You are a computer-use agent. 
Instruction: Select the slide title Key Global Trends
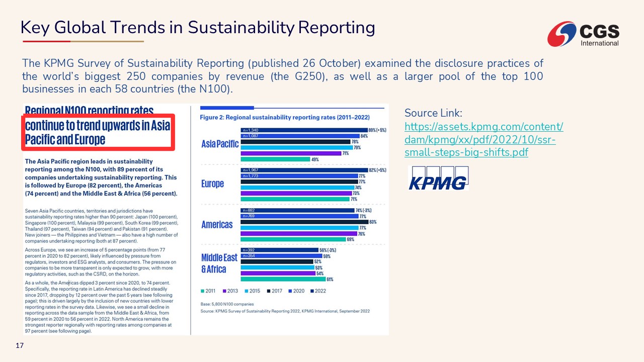click(x=198, y=28)
